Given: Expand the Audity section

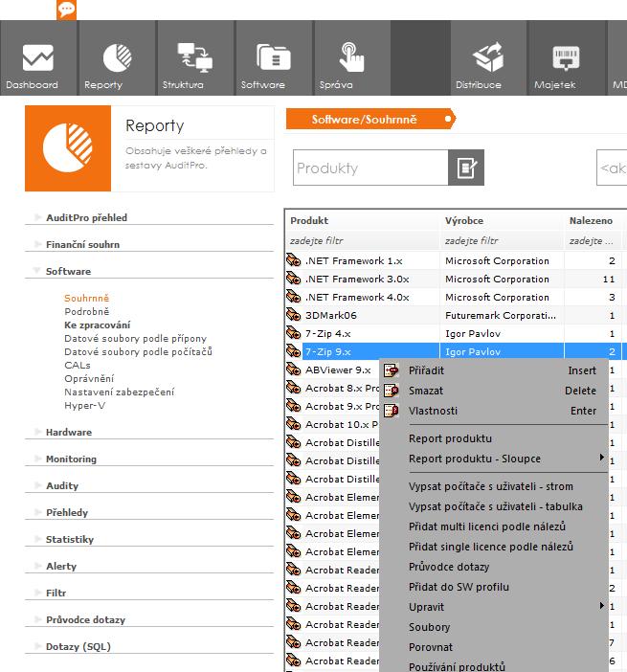Looking at the screenshot, I should [x=38, y=485].
